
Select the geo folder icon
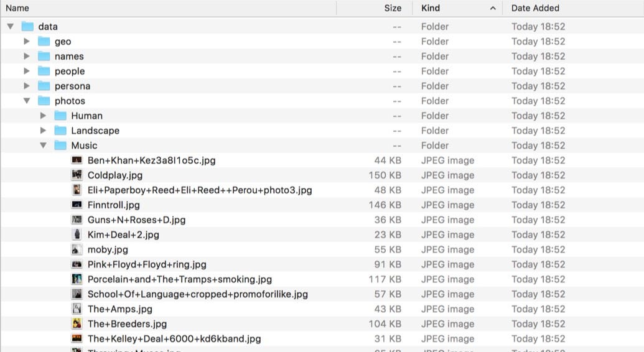(x=44, y=41)
